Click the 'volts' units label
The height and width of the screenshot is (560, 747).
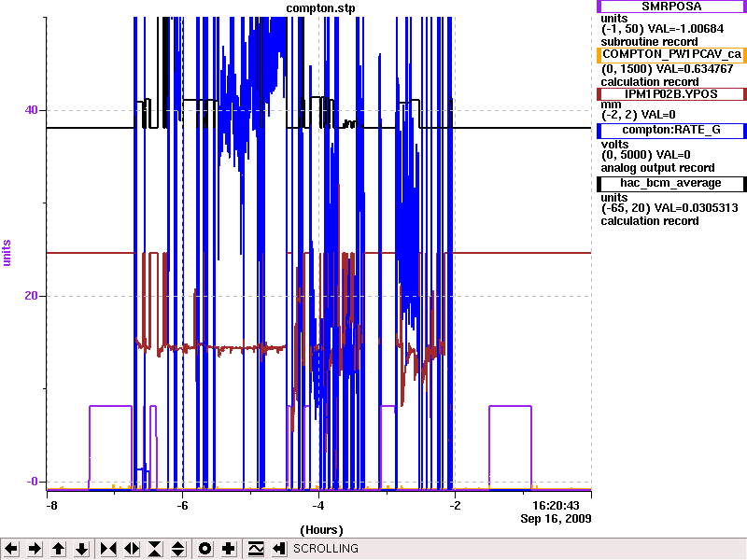coord(614,145)
